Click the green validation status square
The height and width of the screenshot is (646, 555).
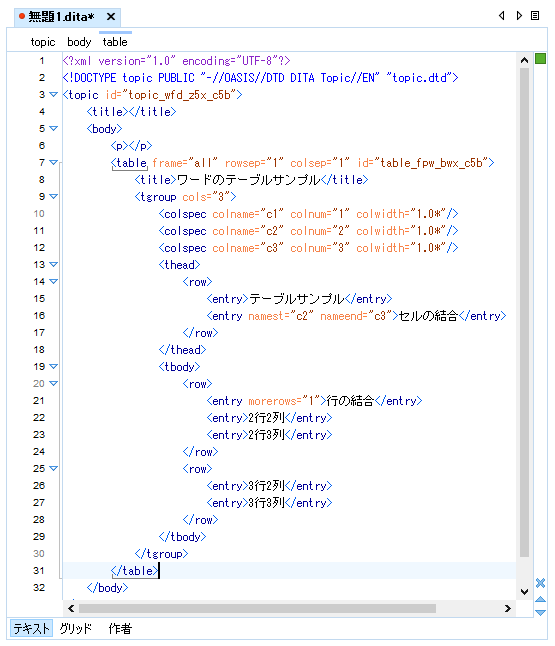tap(540, 59)
